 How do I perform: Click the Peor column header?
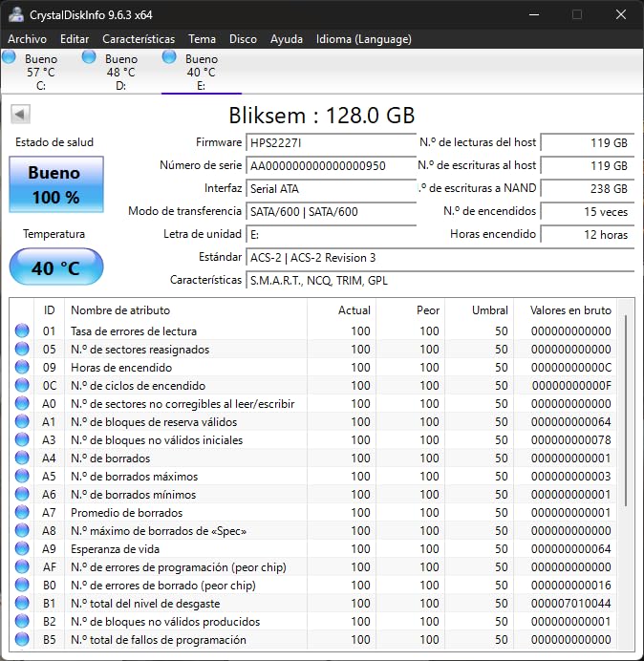[x=410, y=310]
